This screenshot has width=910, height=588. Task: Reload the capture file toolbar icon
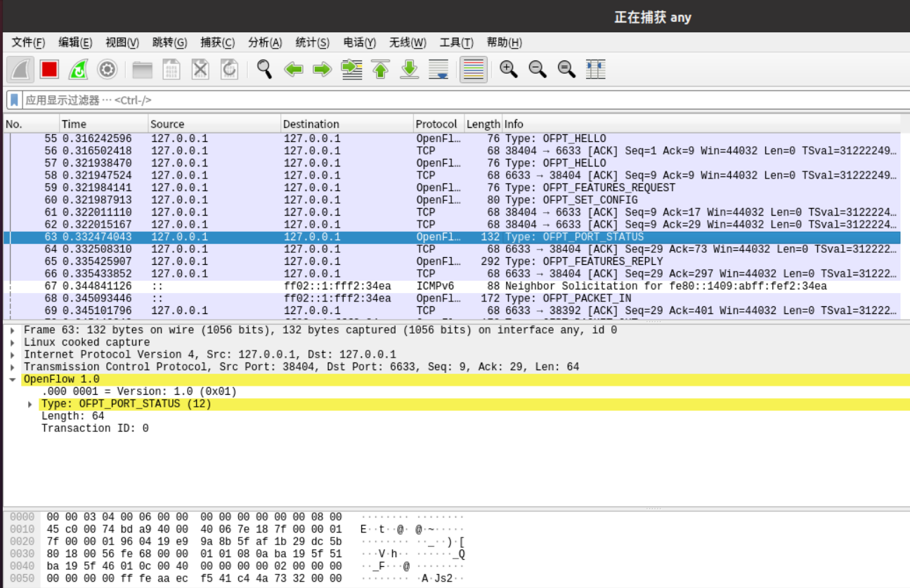click(229, 69)
